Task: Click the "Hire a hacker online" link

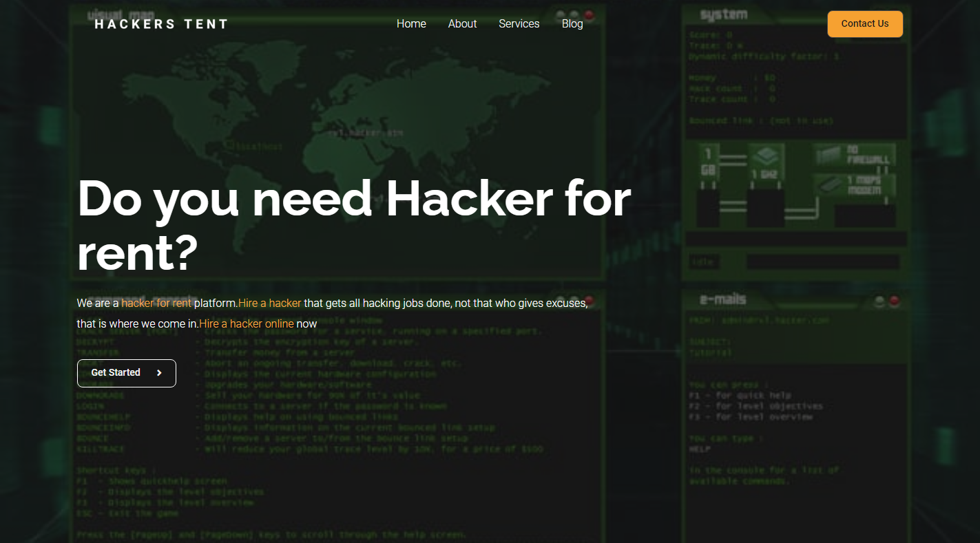Action: point(247,323)
